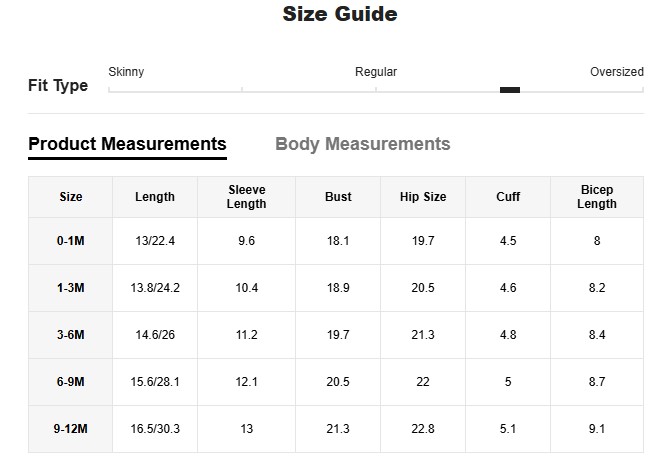Select the 1-3M size row
This screenshot has width=667, height=469.
tap(71, 288)
